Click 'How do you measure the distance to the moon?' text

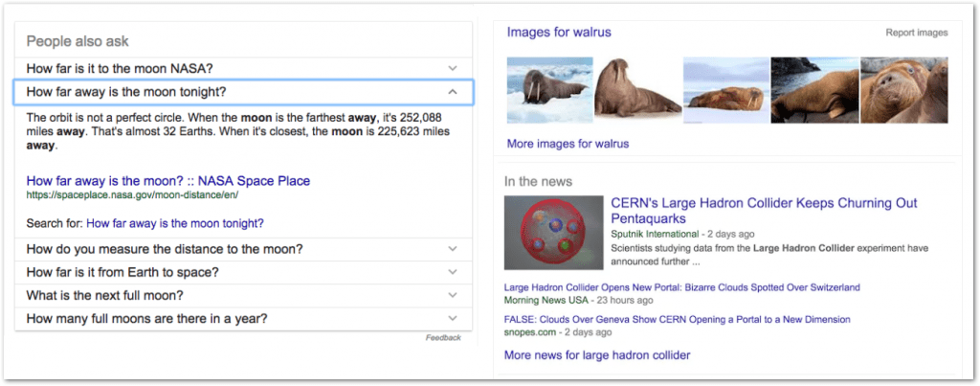[165, 249]
